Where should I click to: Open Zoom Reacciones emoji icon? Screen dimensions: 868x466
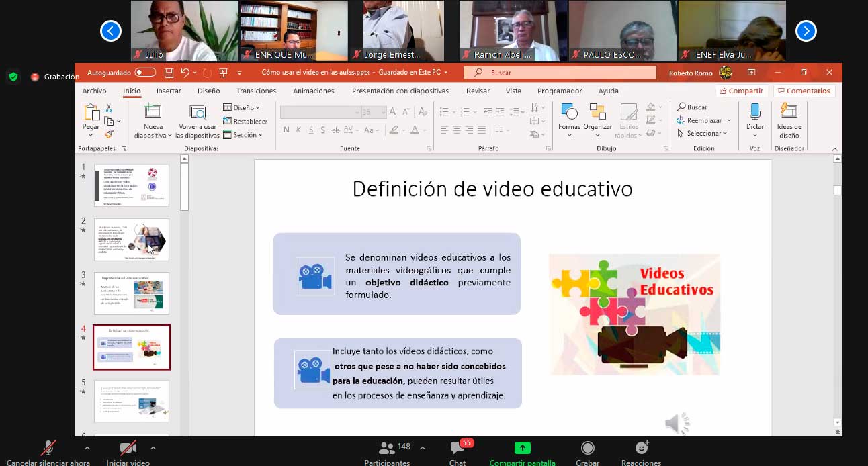coord(642,448)
